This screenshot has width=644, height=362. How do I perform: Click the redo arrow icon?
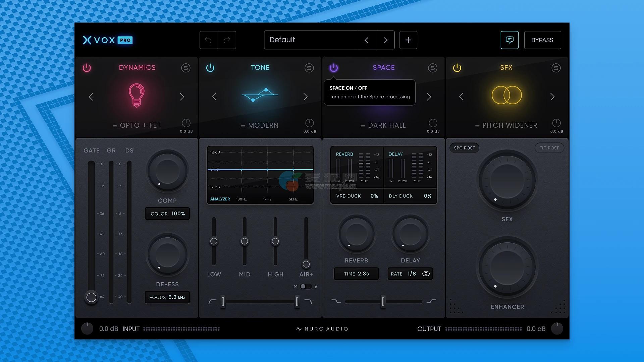tap(227, 40)
